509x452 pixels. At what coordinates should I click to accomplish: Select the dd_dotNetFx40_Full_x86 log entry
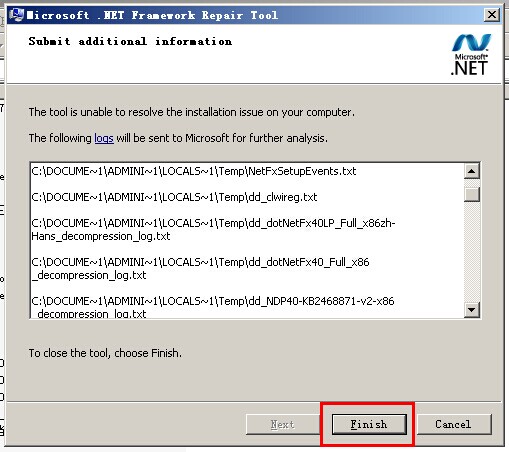(x=200, y=269)
